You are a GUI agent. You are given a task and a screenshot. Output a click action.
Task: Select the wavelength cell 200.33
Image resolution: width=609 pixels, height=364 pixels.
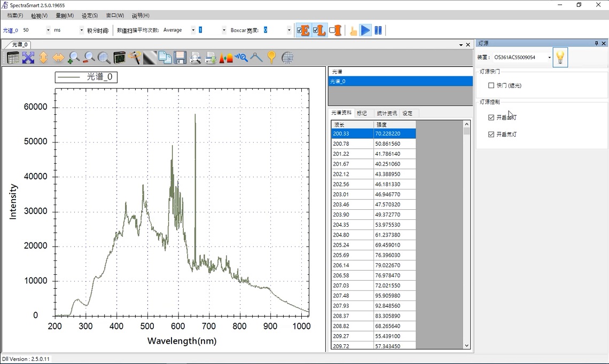352,133
